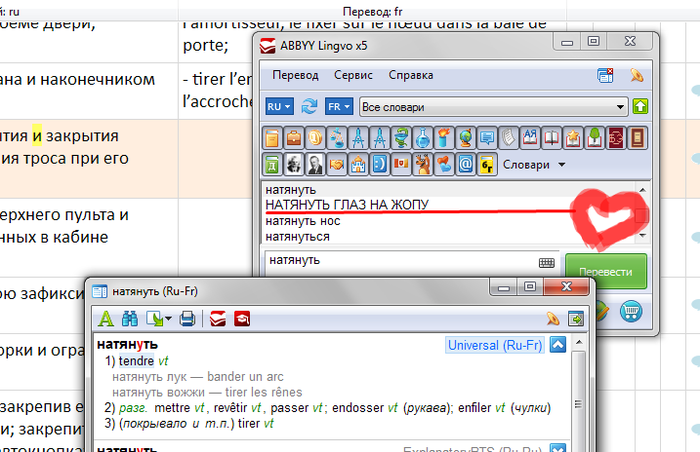
Task: Toggle the scales law dictionary
Action: click(337, 138)
